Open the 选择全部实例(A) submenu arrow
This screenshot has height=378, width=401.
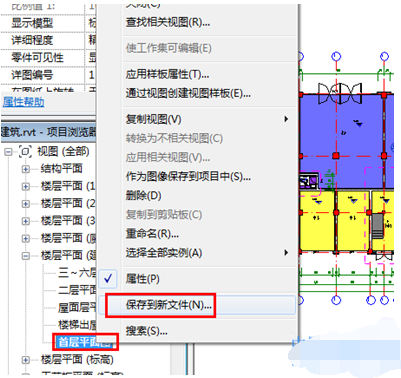pos(286,253)
